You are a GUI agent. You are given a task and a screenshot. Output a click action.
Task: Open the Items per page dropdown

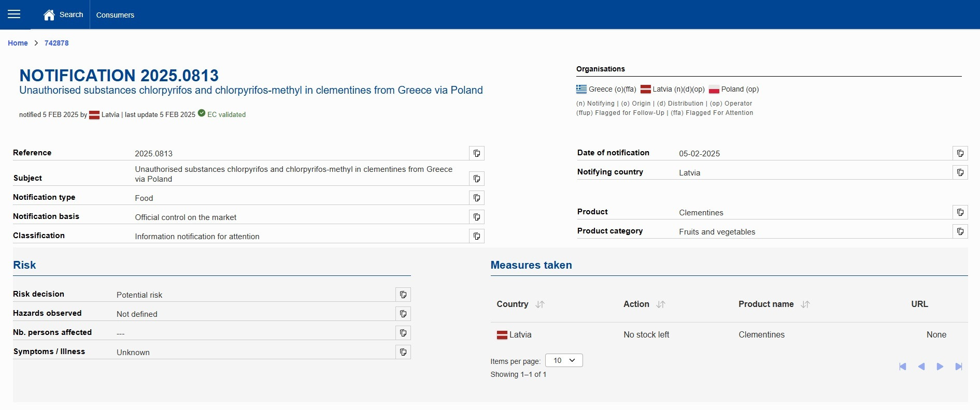click(564, 360)
